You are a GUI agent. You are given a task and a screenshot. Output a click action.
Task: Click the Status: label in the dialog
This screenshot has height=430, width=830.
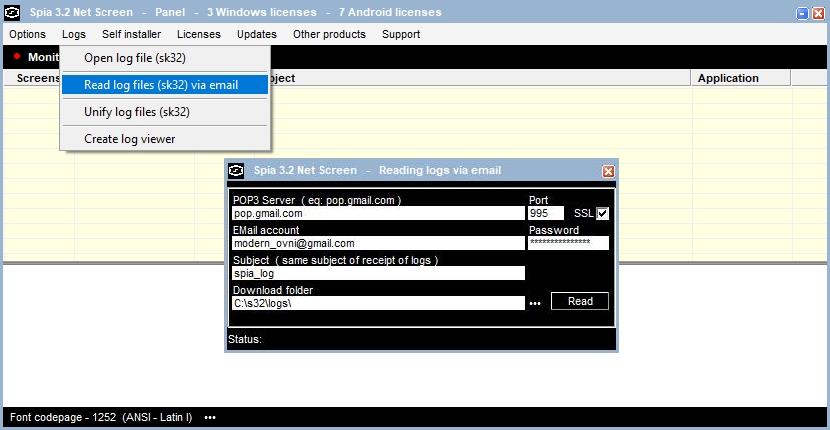click(245, 339)
